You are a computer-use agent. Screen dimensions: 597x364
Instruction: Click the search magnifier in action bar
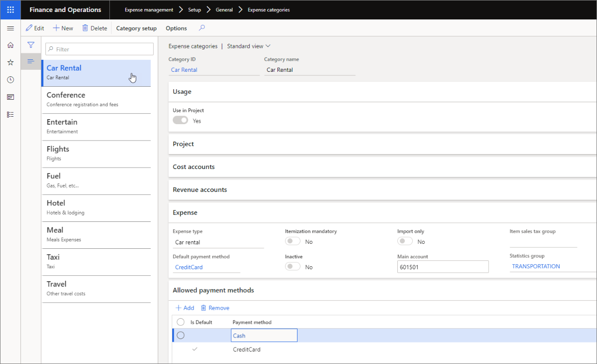point(202,28)
